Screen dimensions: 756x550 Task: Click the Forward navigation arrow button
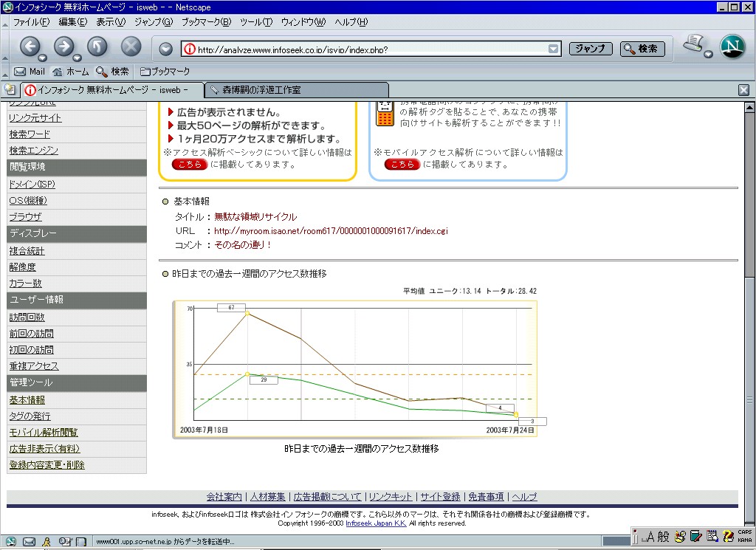[x=63, y=47]
